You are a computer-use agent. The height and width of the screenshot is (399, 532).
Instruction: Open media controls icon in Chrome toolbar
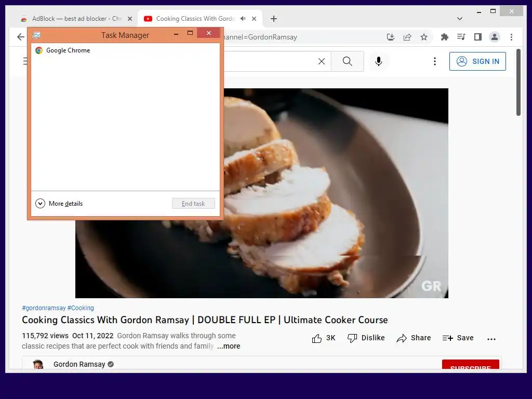click(x=461, y=37)
